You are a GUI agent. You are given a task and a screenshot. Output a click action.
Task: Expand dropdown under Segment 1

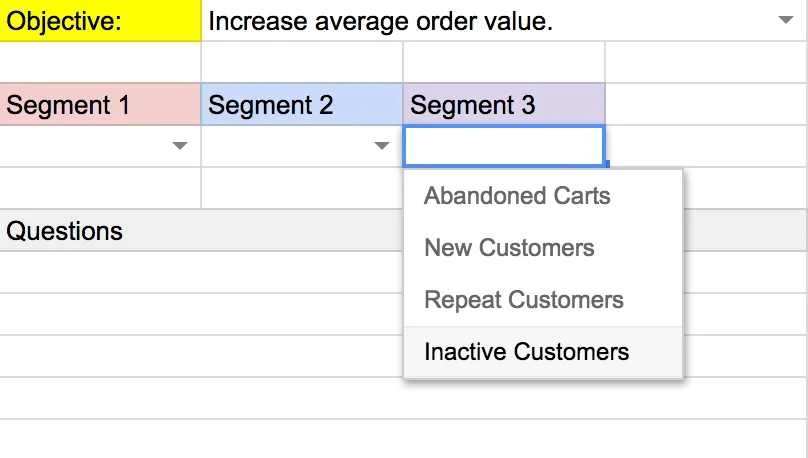[x=180, y=146]
